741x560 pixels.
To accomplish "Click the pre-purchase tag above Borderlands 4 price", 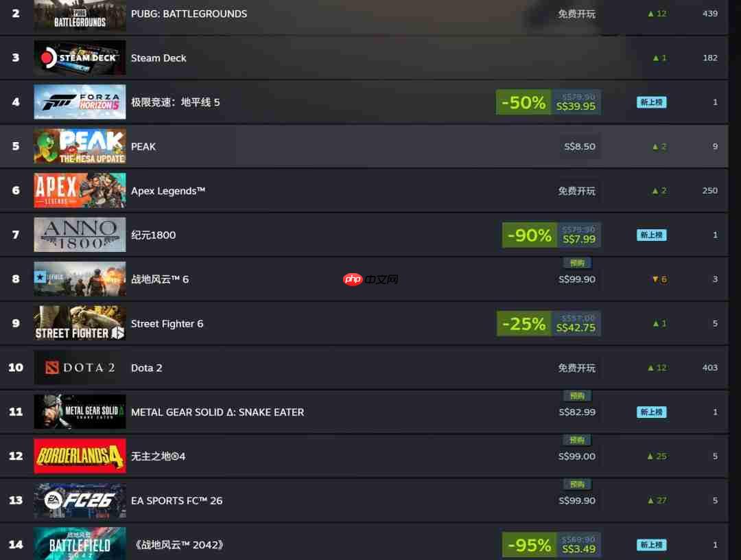I will point(577,440).
